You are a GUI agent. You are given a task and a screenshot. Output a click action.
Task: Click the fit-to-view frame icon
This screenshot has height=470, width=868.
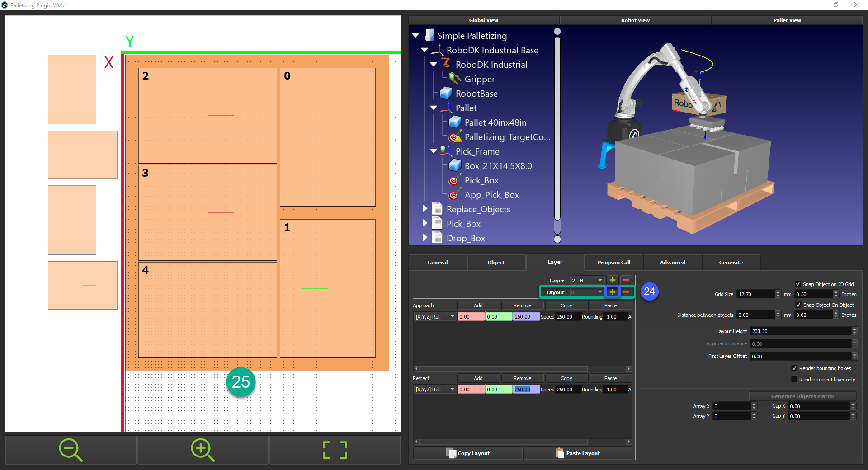pos(334,450)
